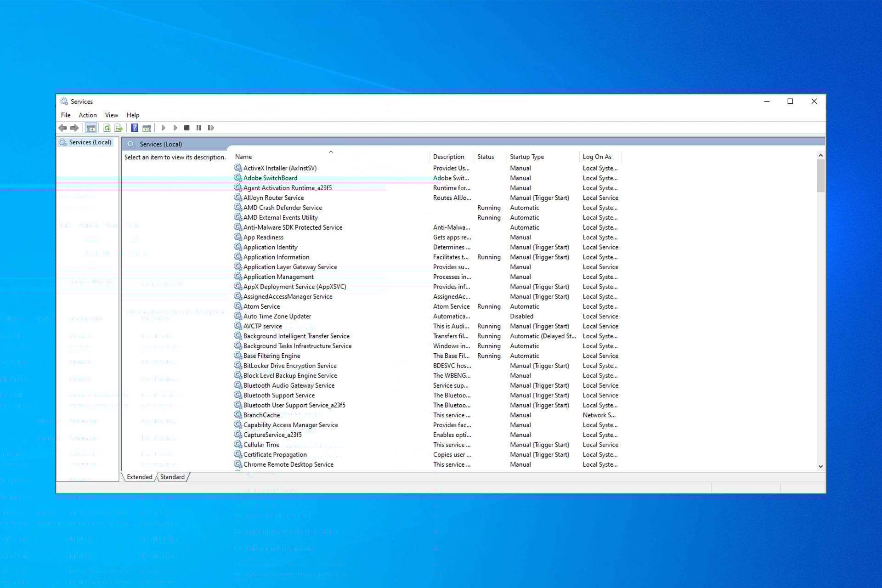
Task: Select the Application Information service
Action: (276, 257)
